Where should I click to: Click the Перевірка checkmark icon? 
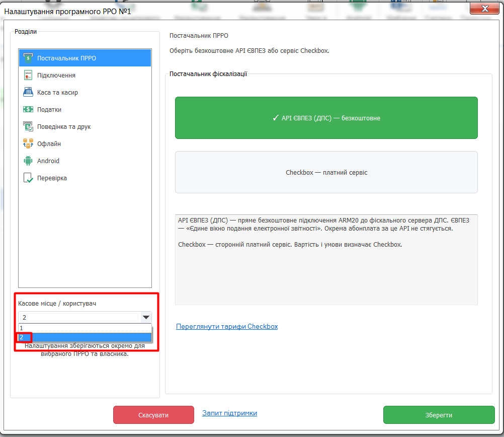click(28, 178)
